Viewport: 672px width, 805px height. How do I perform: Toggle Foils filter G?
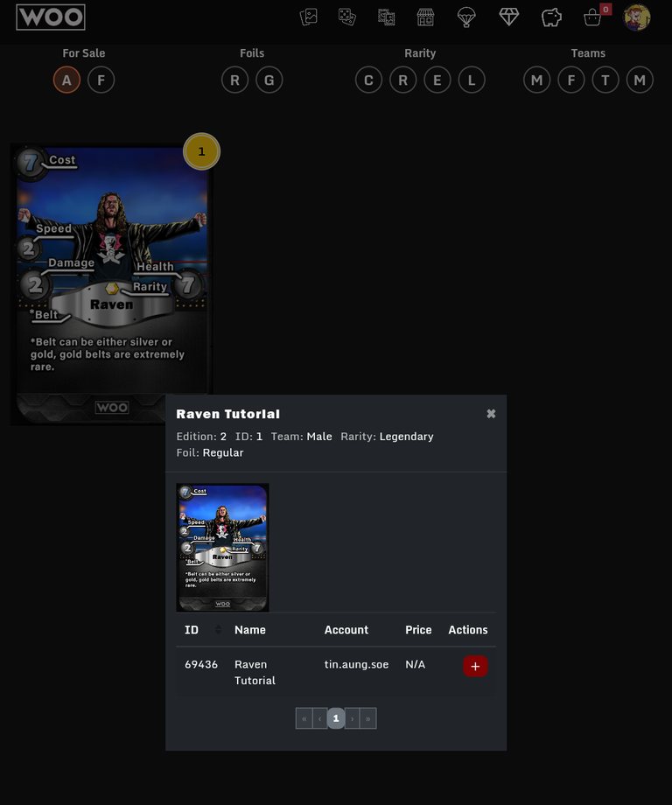[x=269, y=80]
